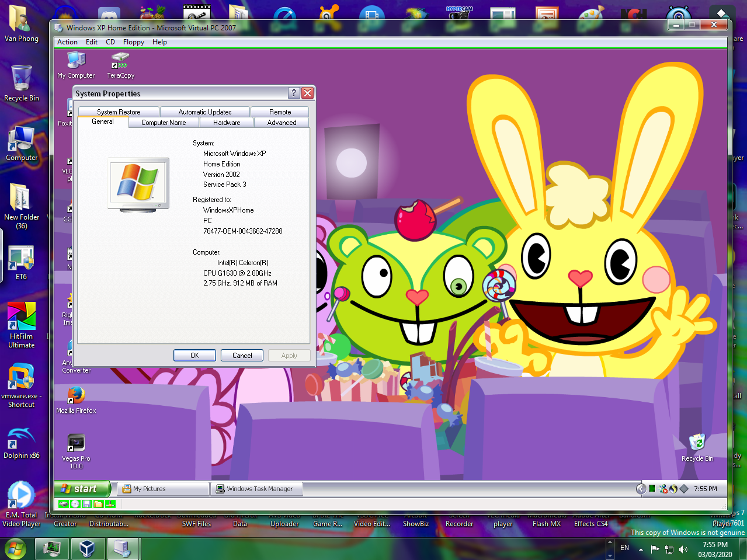The width and height of the screenshot is (747, 560).
Task: Click the green square icon in XP system tray
Action: (652, 489)
